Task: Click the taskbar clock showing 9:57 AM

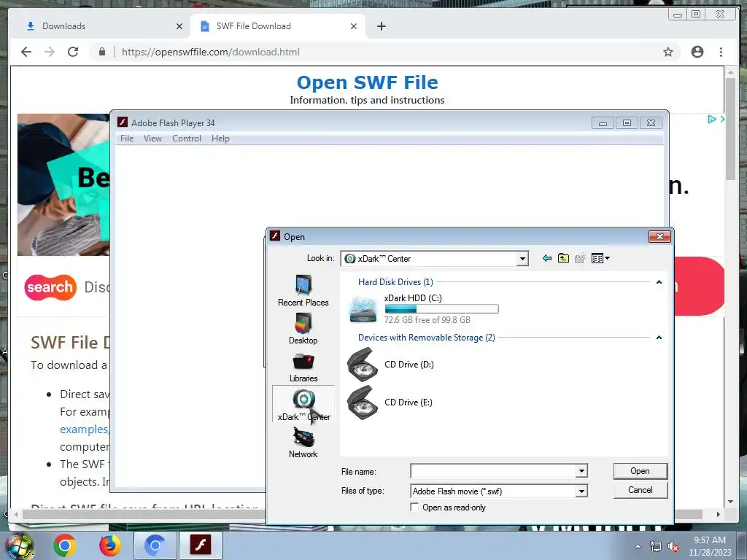Action: pyautogui.click(x=709, y=546)
